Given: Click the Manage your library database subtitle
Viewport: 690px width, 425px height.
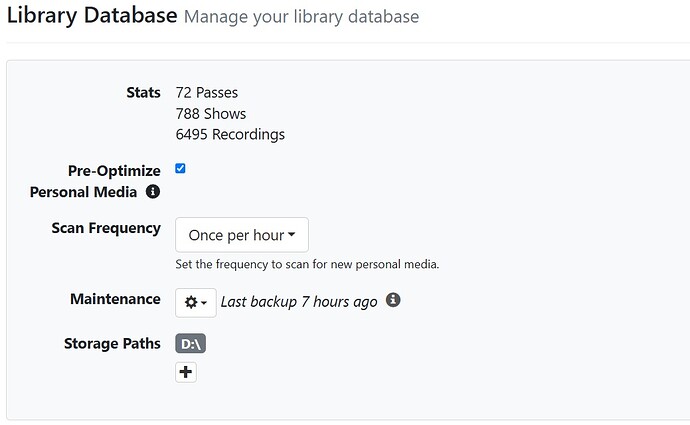Looking at the screenshot, I should [302, 17].
